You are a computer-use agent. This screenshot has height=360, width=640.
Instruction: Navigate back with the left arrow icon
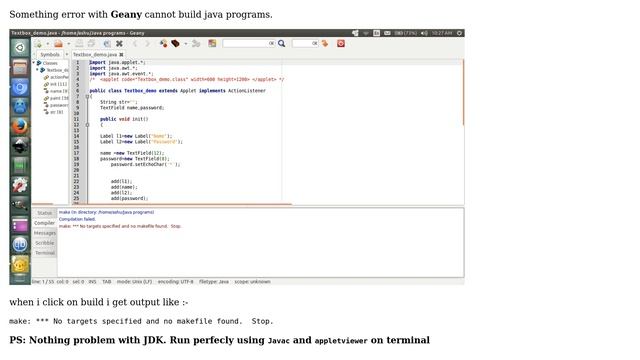pos(135,44)
